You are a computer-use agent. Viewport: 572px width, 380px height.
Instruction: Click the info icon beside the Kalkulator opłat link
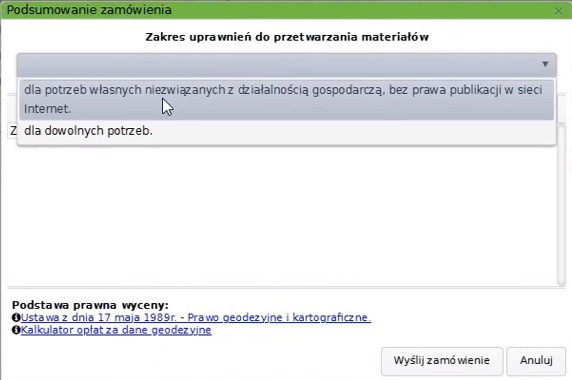pos(16,330)
